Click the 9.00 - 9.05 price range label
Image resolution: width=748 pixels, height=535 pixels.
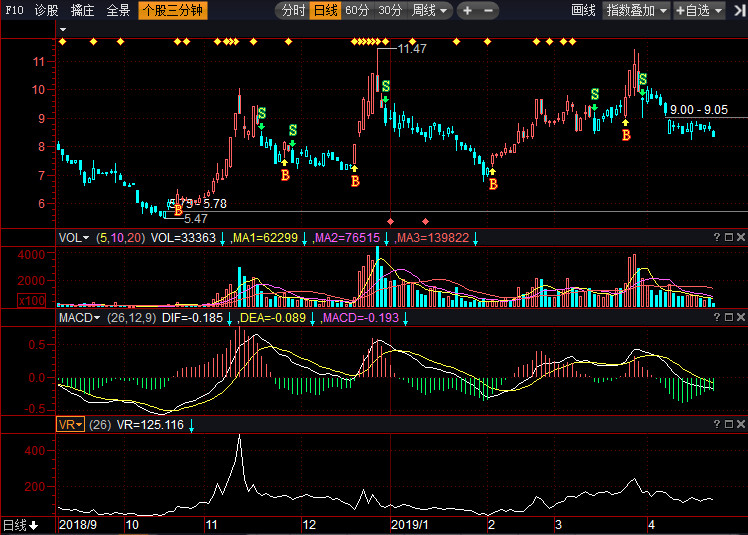[x=699, y=110]
